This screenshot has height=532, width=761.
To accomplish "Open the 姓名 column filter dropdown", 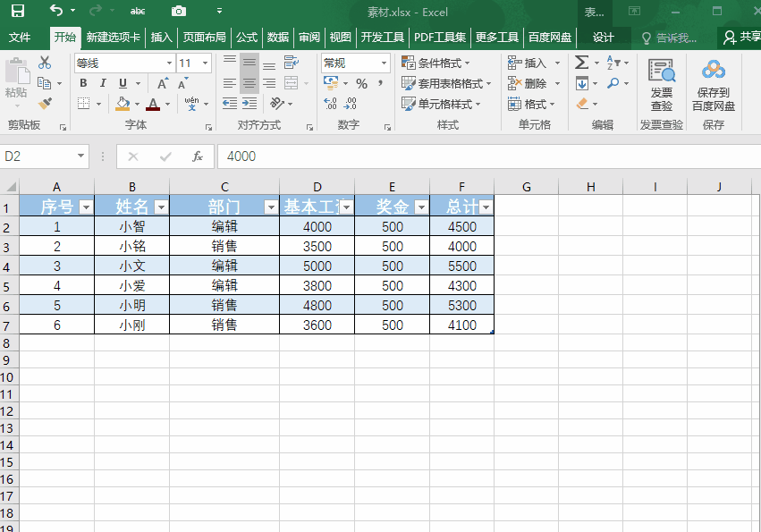I will 161,207.
